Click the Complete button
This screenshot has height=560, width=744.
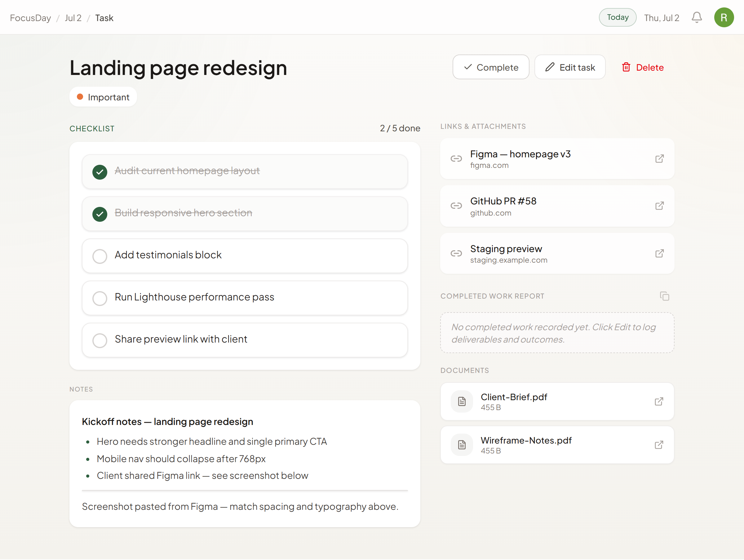point(491,67)
